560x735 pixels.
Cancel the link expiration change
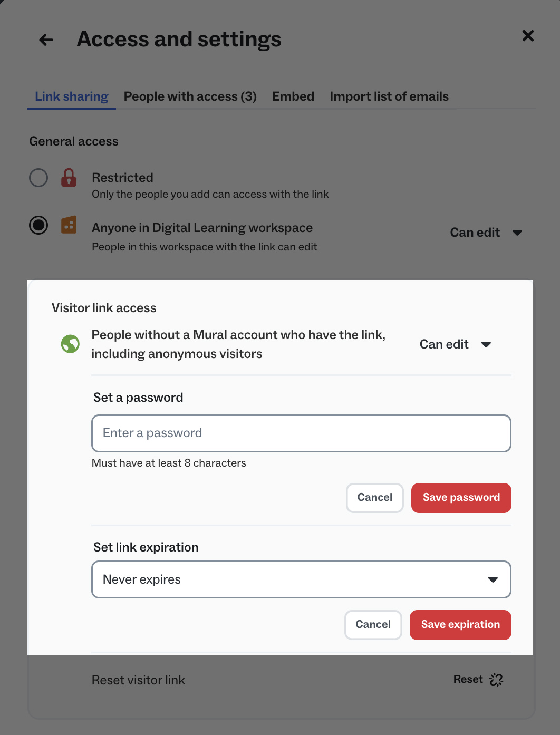[x=373, y=625]
